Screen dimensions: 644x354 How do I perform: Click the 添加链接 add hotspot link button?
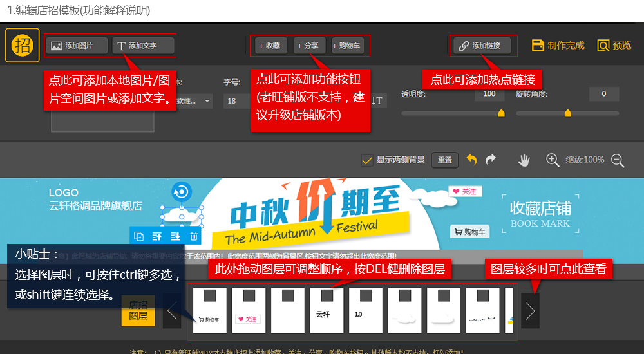point(482,46)
